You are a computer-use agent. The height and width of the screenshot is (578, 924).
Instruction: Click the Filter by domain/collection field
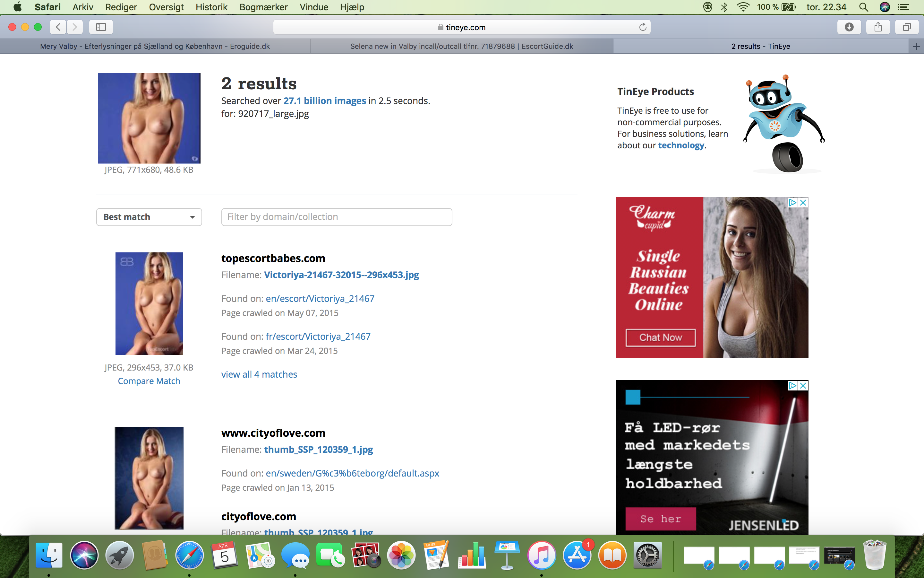click(336, 217)
